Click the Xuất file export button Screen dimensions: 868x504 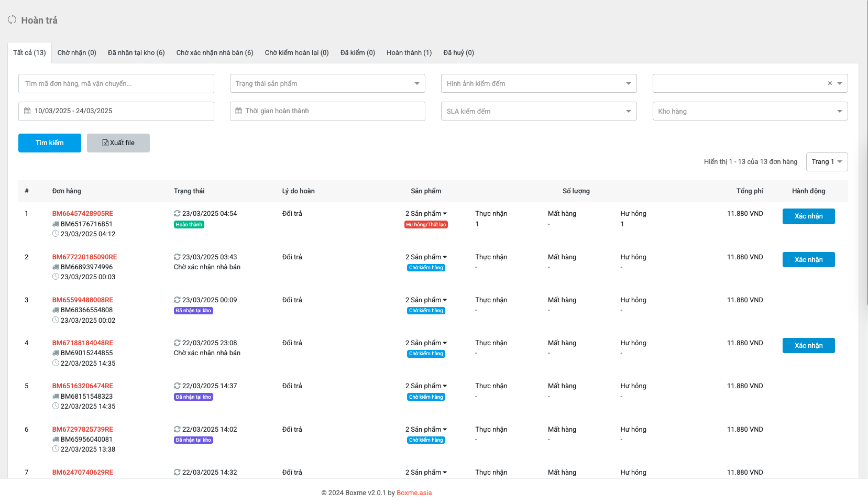(118, 143)
